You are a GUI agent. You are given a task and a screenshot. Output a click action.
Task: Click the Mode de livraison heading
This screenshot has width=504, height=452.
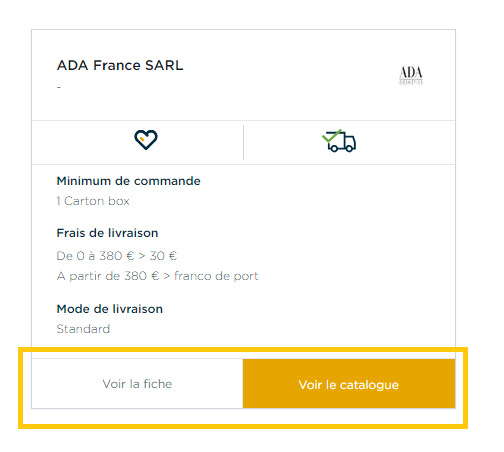(110, 309)
